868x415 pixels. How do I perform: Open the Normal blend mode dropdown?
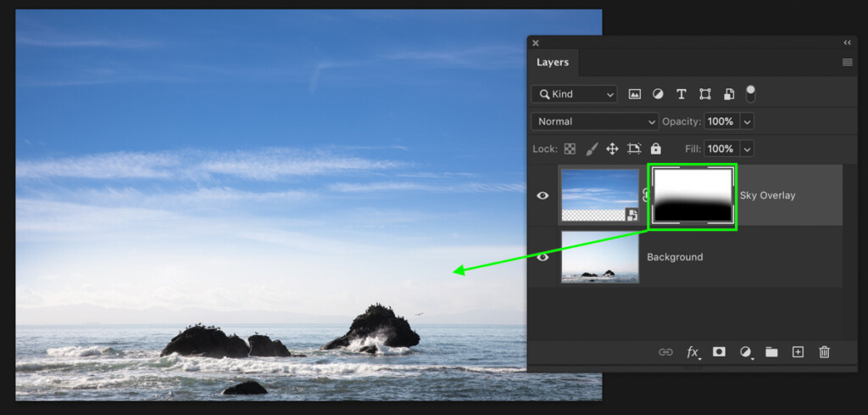pyautogui.click(x=595, y=121)
